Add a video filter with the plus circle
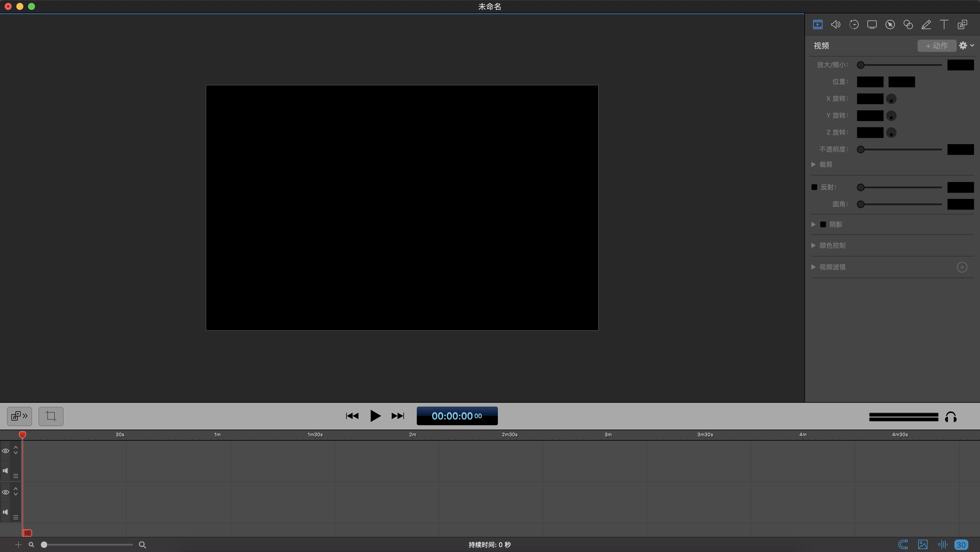The image size is (980, 552). pyautogui.click(x=962, y=267)
